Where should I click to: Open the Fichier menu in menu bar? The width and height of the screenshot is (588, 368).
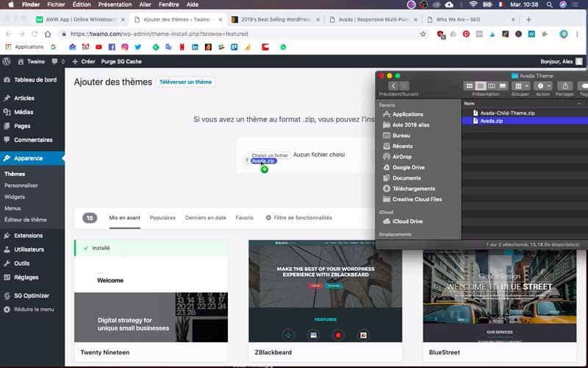pyautogui.click(x=57, y=4)
